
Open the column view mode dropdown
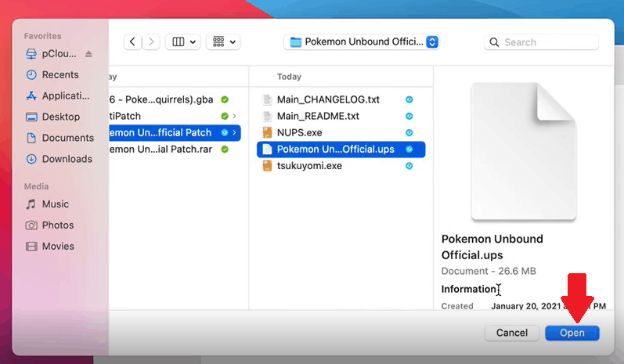(x=183, y=41)
